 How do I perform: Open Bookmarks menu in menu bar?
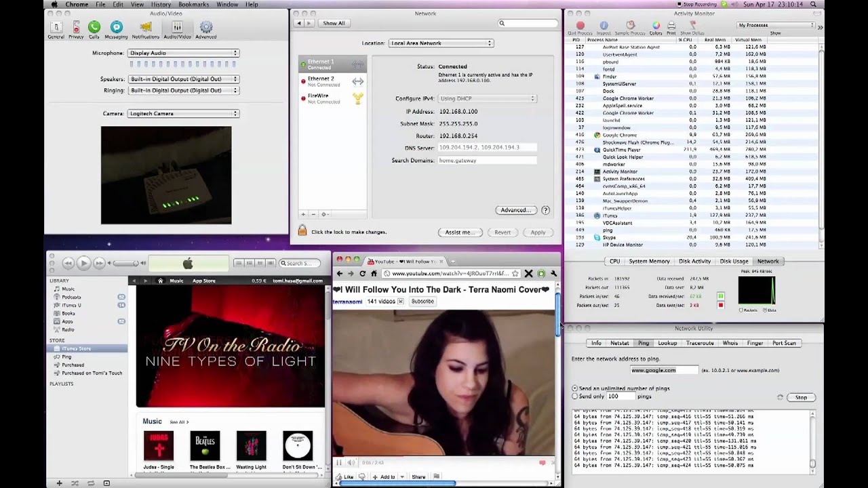[x=193, y=4]
